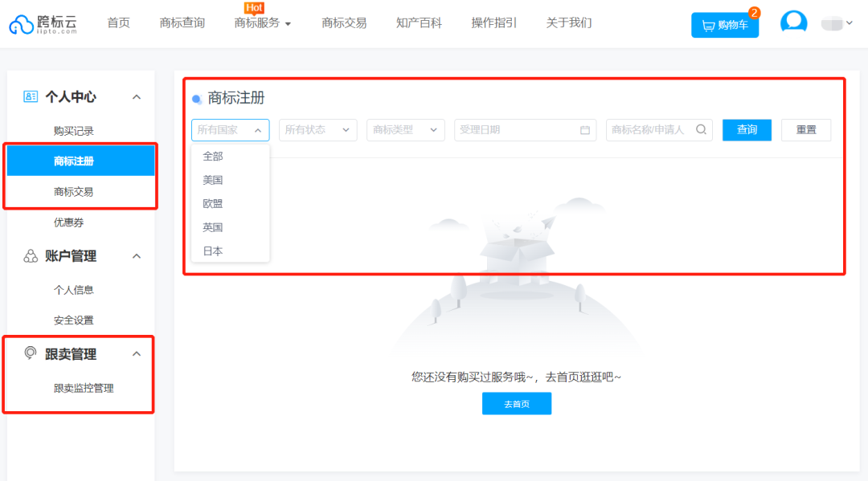This screenshot has height=481, width=868.
Task: Open the 所有状态 dropdown
Action: pyautogui.click(x=317, y=129)
